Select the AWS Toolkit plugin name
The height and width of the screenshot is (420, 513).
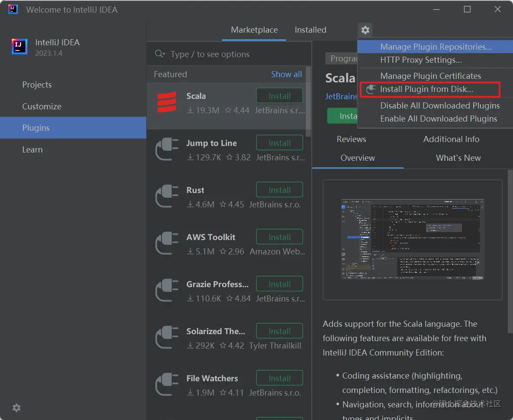(x=211, y=237)
